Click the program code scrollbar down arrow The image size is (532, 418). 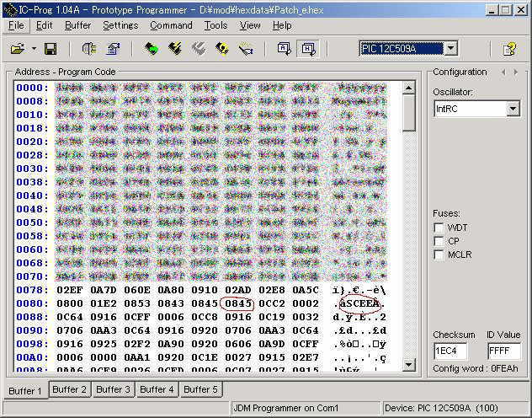click(409, 365)
